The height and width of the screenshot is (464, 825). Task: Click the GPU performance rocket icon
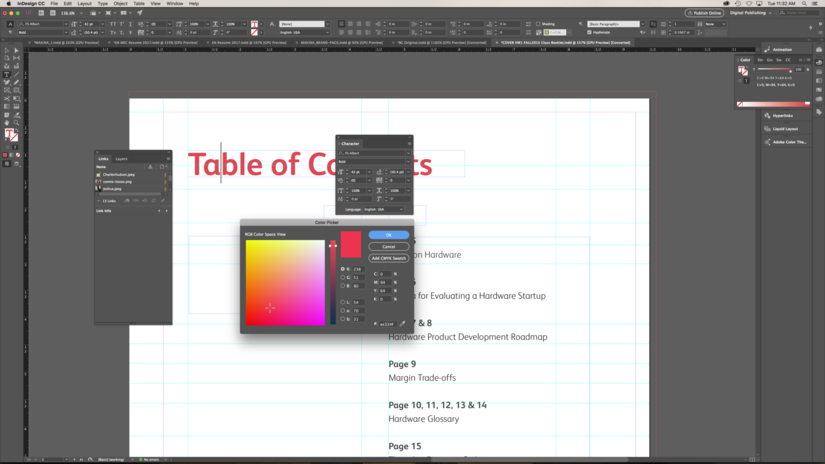(140, 13)
